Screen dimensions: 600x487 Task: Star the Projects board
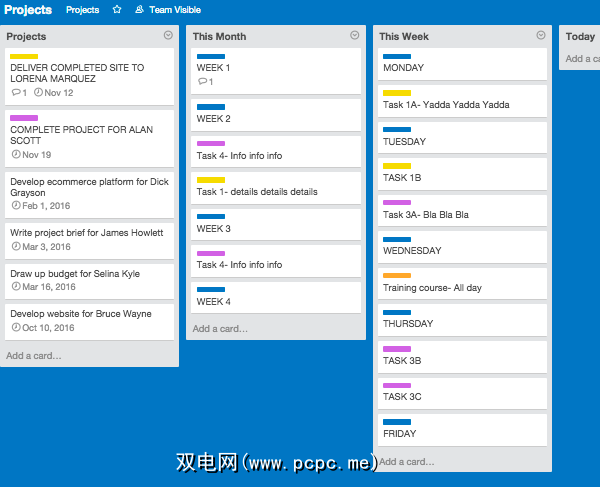117,10
